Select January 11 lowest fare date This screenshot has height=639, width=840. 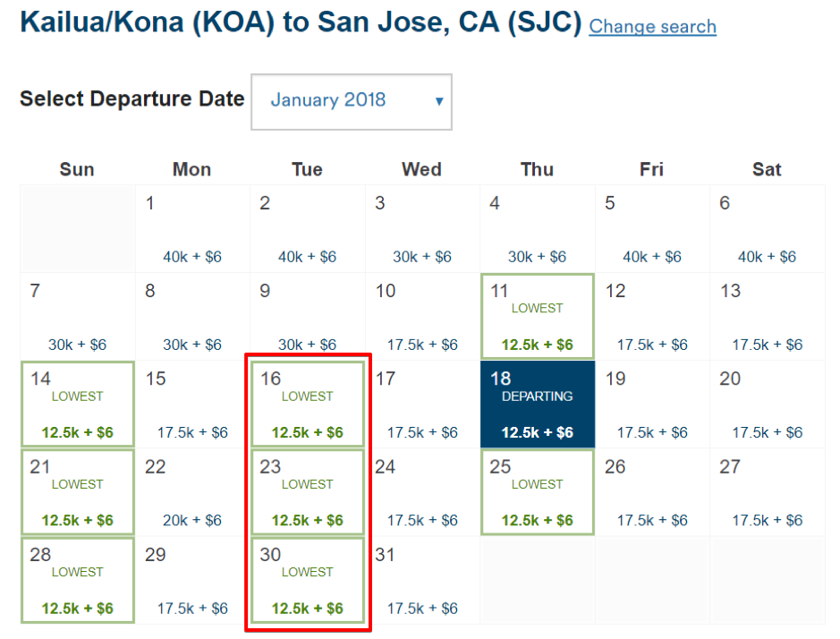click(x=537, y=316)
